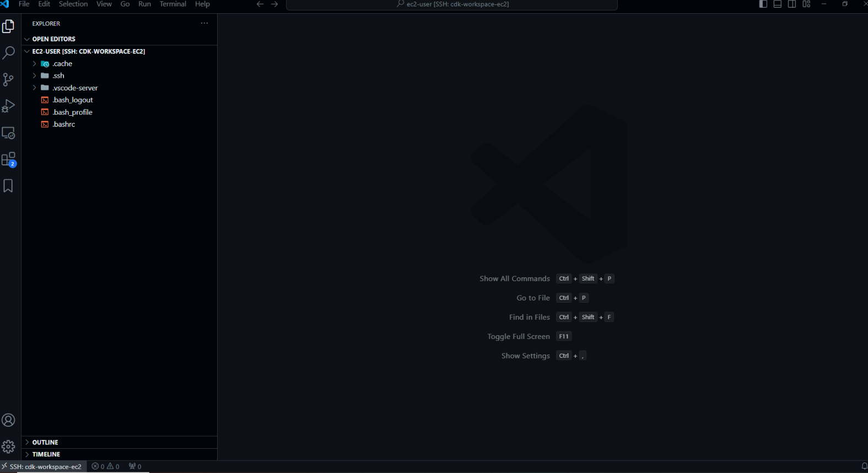Click SSH cdk-workspace-ec2 remote indicator
Image resolution: width=868 pixels, height=473 pixels.
(x=42, y=466)
